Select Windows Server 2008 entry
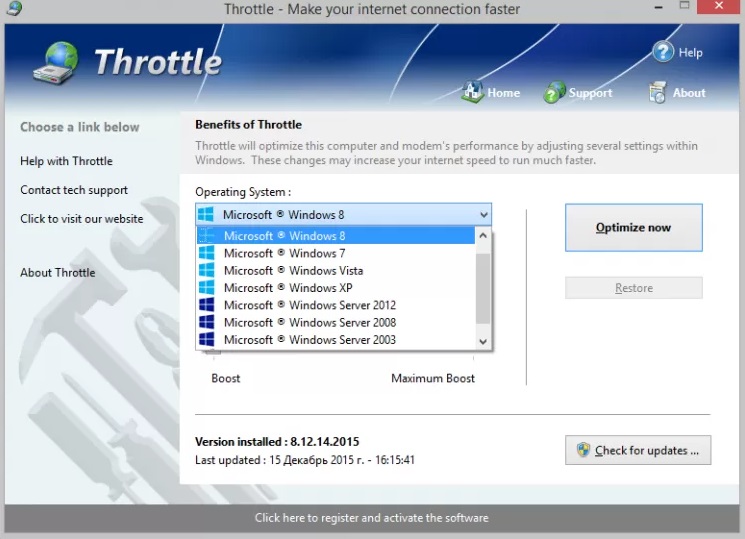Viewport: 745px width, 539px height. (x=309, y=322)
